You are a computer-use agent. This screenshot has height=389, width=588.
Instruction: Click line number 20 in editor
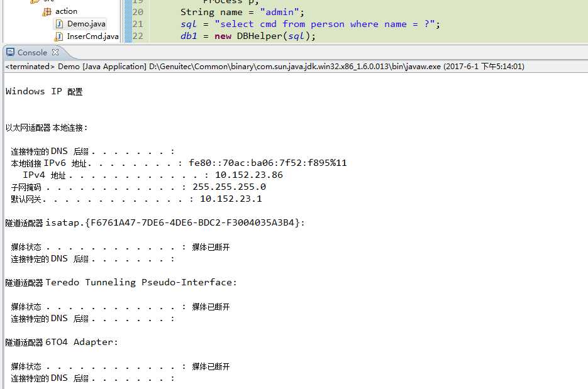tap(138, 12)
